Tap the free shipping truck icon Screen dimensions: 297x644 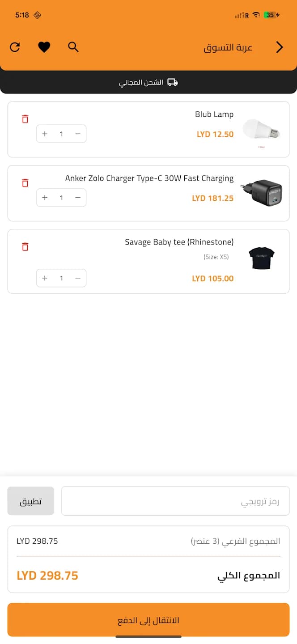click(173, 82)
